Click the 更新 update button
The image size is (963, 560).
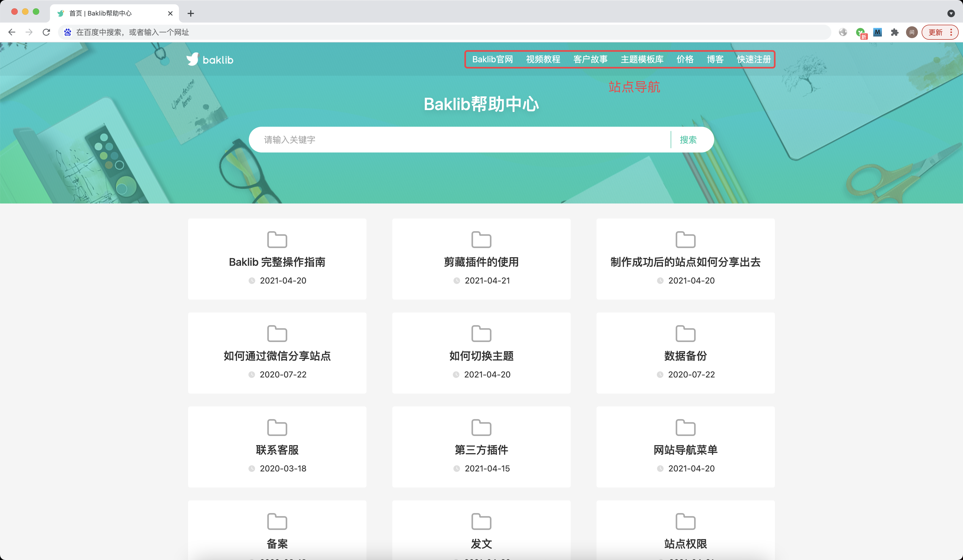(940, 32)
